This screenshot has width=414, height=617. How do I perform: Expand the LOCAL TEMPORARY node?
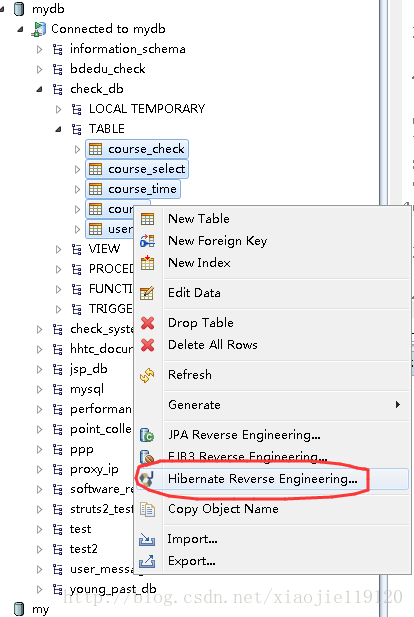tap(58, 109)
